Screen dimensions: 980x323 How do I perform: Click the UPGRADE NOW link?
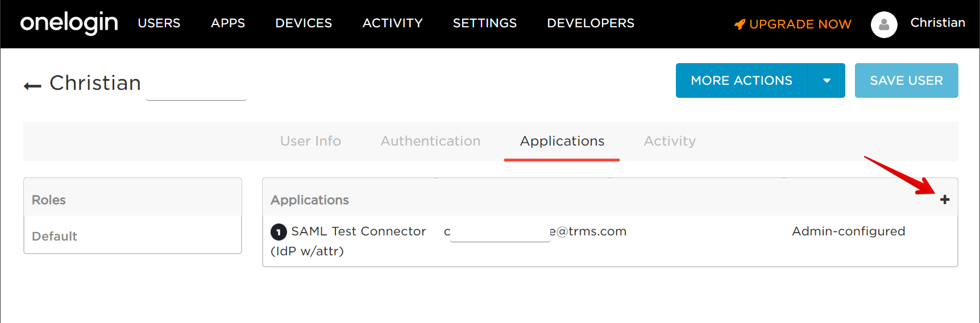[800, 24]
